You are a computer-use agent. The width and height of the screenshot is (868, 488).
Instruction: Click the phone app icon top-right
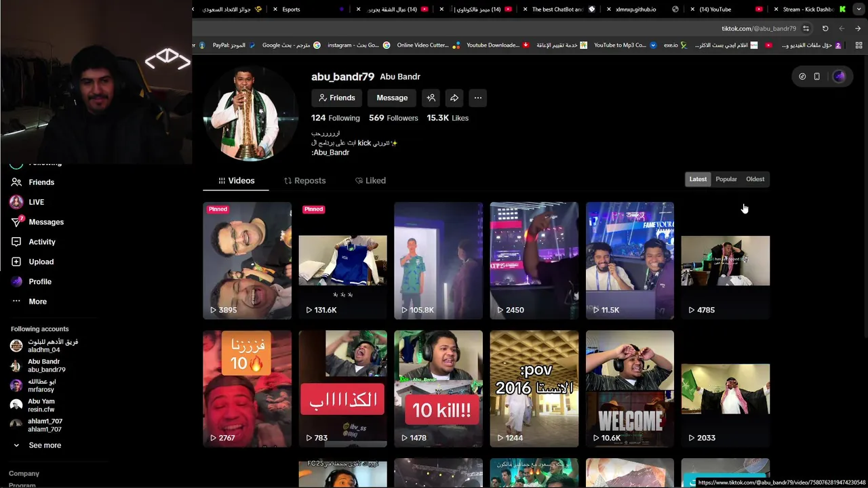click(817, 77)
